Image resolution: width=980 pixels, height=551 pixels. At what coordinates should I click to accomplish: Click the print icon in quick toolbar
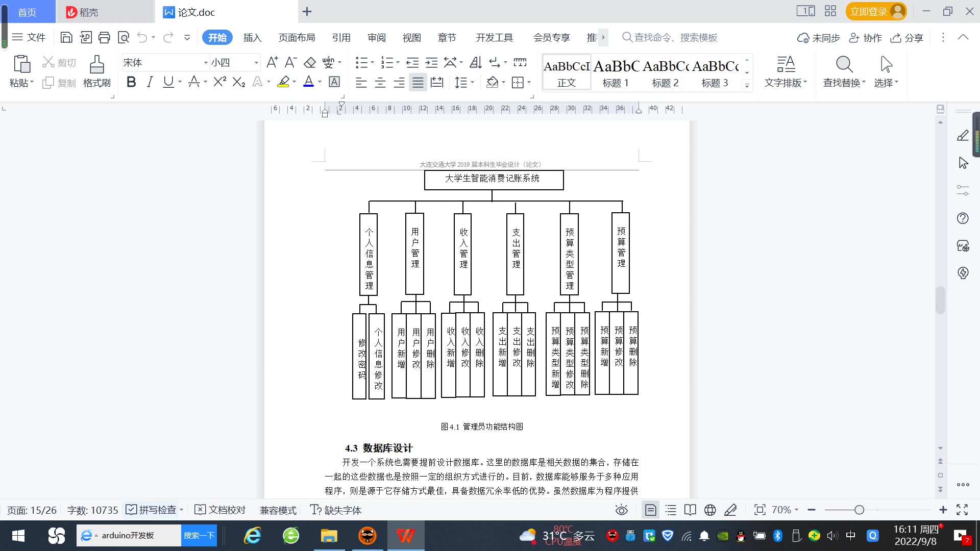pos(104,37)
